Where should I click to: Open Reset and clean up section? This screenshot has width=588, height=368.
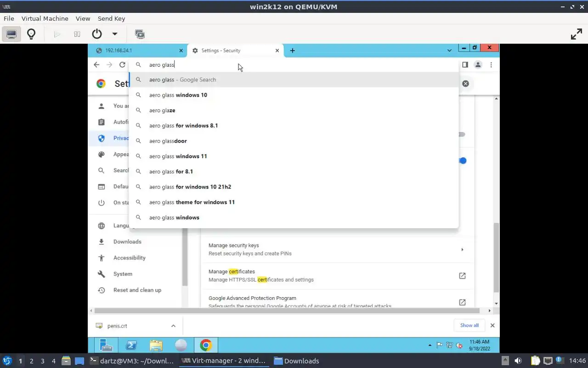137,290
